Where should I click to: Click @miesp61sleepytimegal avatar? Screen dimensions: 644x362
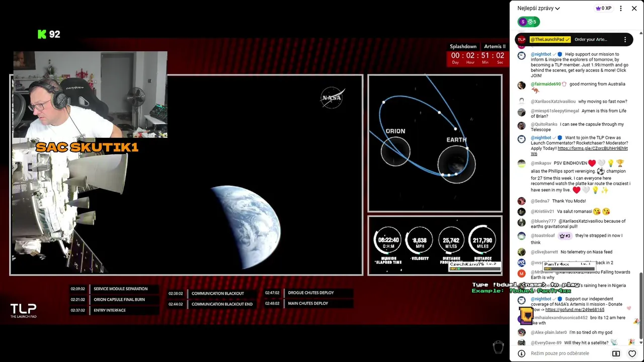[521, 112]
